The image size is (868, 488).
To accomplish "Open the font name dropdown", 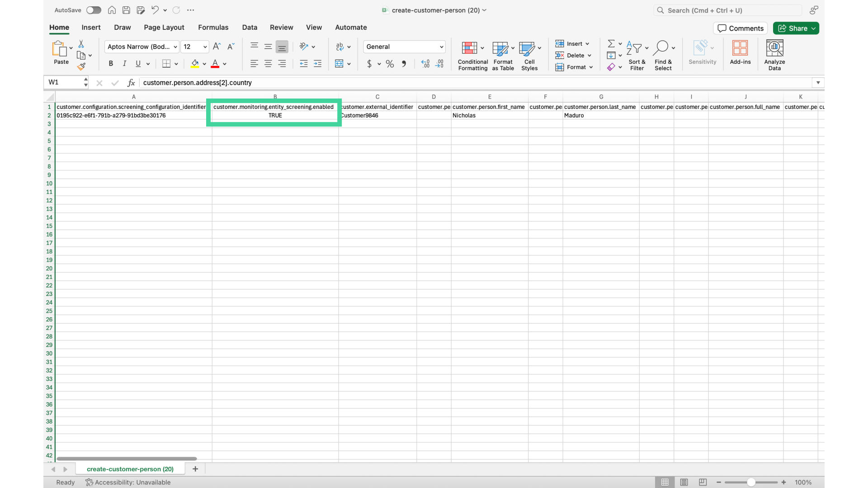I will (x=175, y=47).
